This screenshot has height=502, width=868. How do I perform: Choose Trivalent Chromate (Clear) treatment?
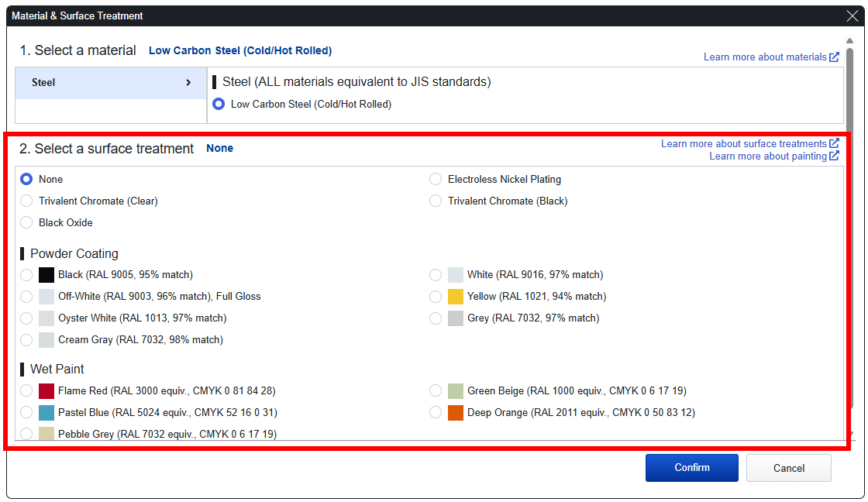click(x=26, y=201)
